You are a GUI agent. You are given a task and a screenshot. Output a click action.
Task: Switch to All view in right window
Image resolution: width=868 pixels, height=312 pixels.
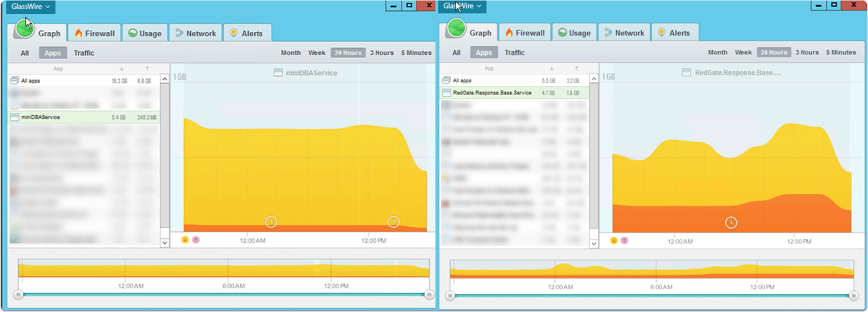coord(456,53)
